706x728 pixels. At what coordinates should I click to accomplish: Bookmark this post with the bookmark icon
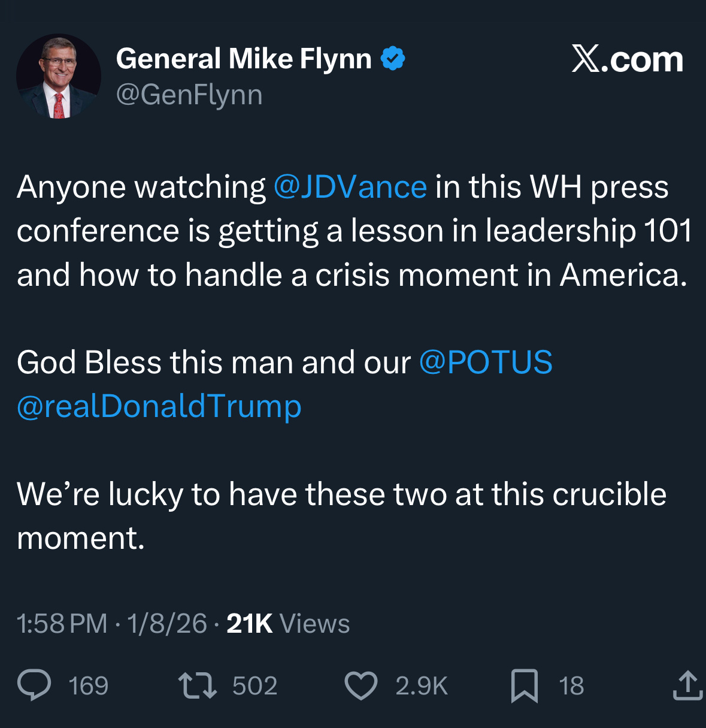pos(525,685)
